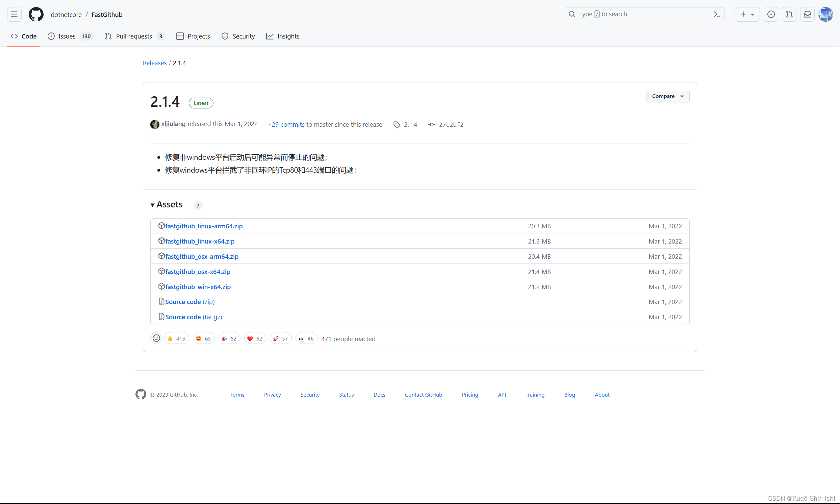
Task: Click the Latest release badge
Action: tap(201, 103)
